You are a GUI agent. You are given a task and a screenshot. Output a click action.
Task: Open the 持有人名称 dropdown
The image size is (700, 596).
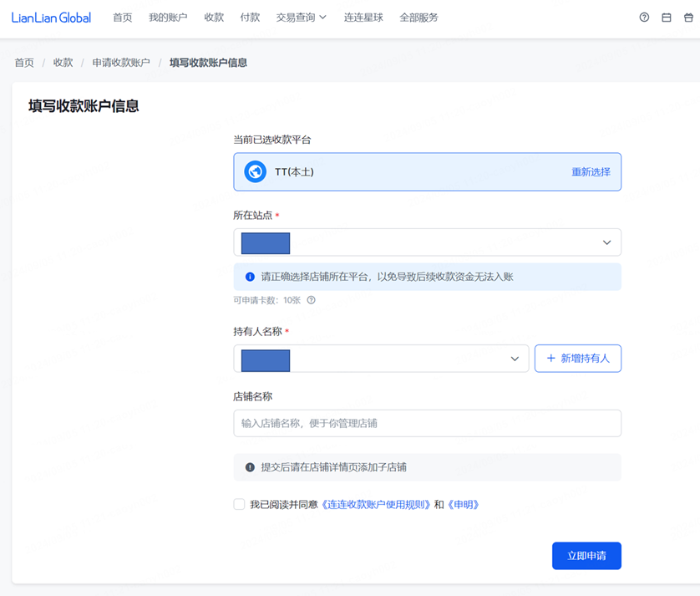(381, 359)
